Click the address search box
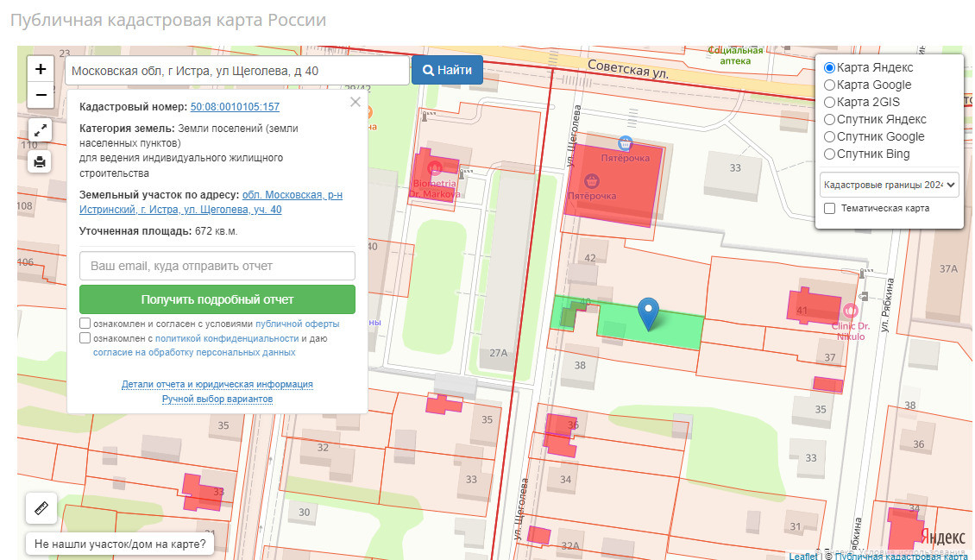This screenshot has width=975, height=560. tap(236, 71)
